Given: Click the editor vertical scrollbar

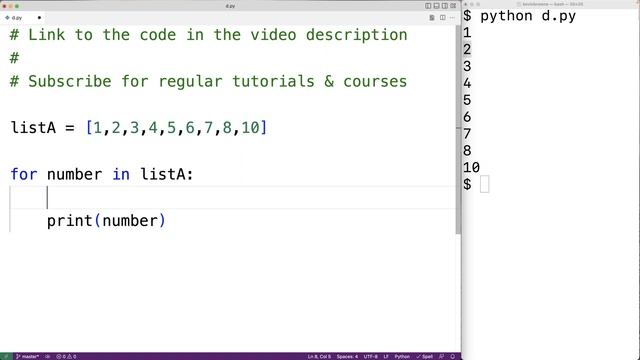Looking at the screenshot, I should pyautogui.click(x=458, y=130).
